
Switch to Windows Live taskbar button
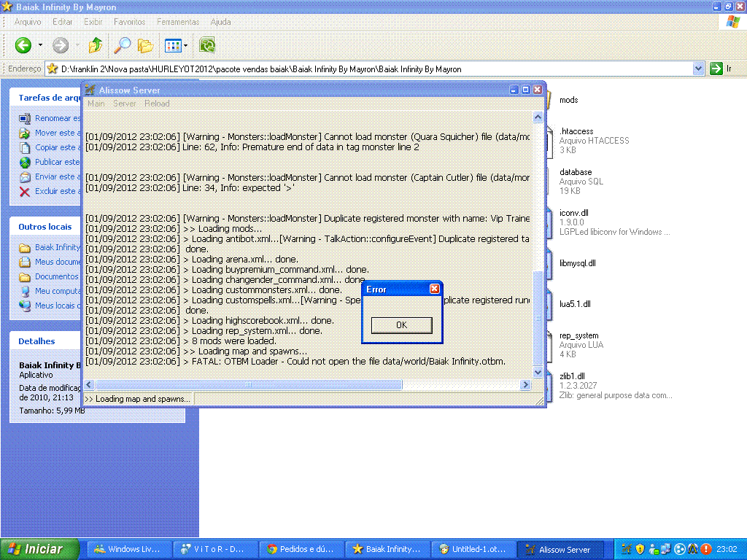coord(128,549)
